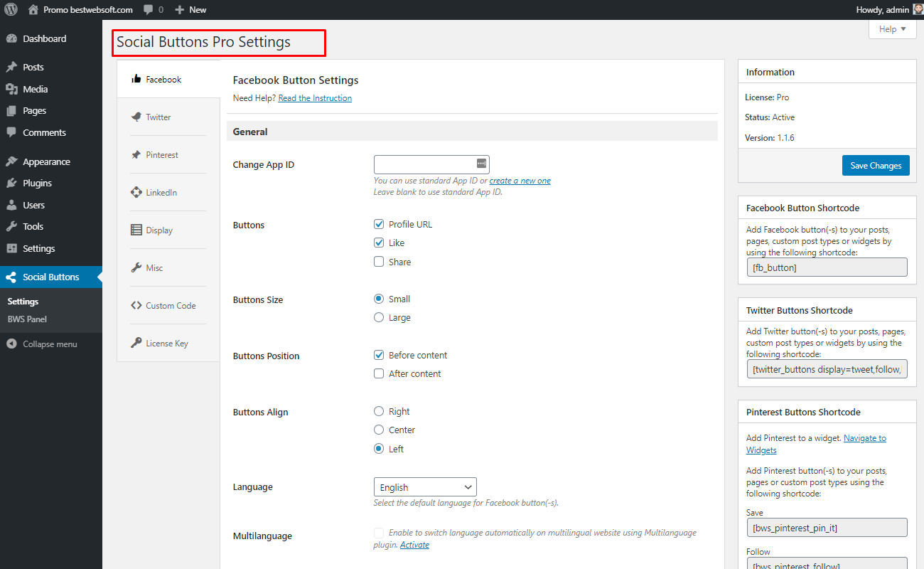Viewport: 924px width, 569px height.
Task: Click the Settings sliders icon in sidebar
Action: (11, 248)
